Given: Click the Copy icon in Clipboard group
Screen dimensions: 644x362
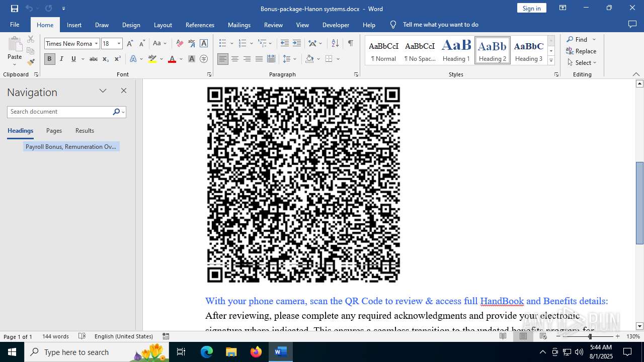Looking at the screenshot, I should point(31,51).
